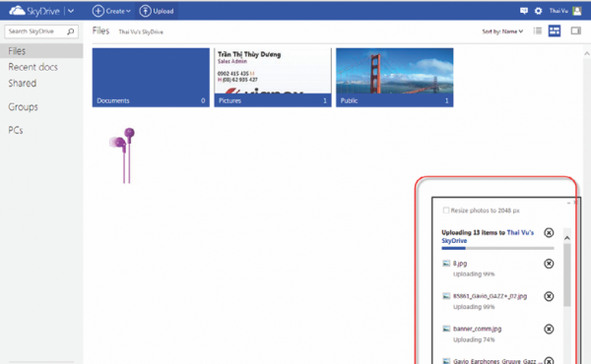Click the page scrollbar up arrow
This screenshot has height=364, width=591.
(x=587, y=53)
